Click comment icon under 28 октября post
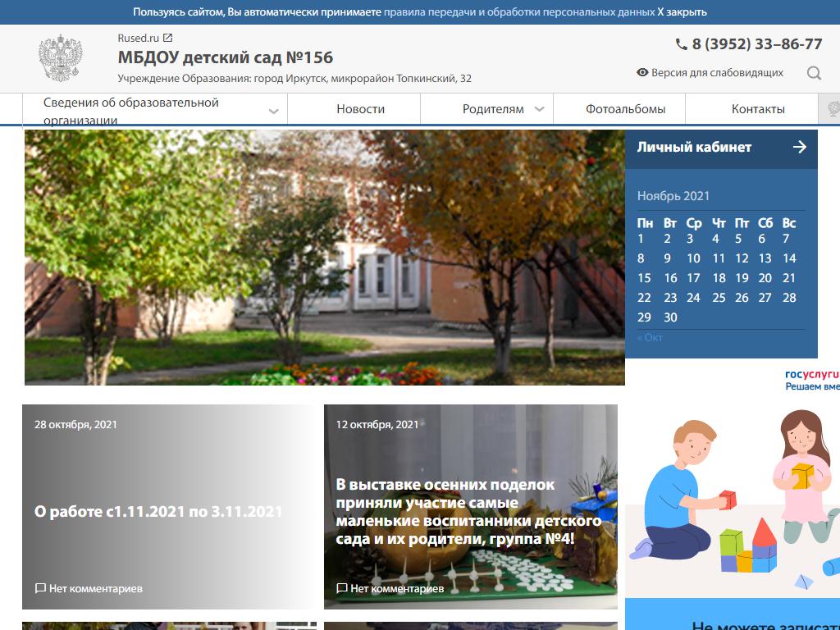Viewport: 840px width, 630px height. point(40,588)
